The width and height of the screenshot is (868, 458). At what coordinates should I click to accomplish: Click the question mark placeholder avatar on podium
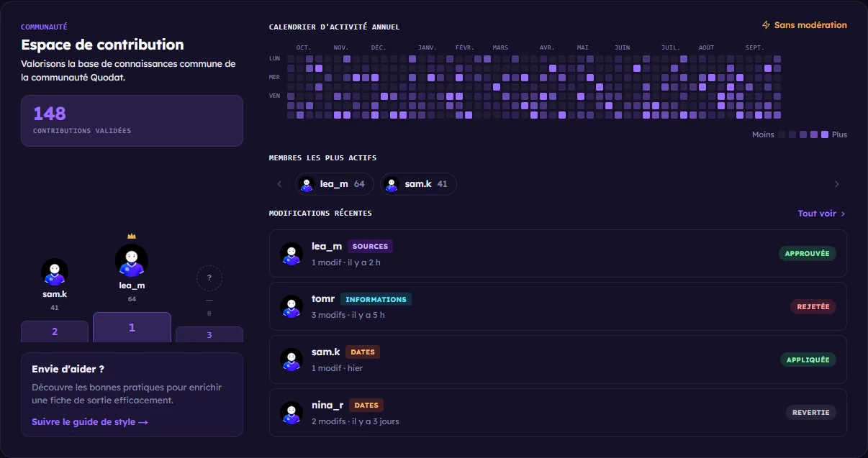click(x=209, y=278)
